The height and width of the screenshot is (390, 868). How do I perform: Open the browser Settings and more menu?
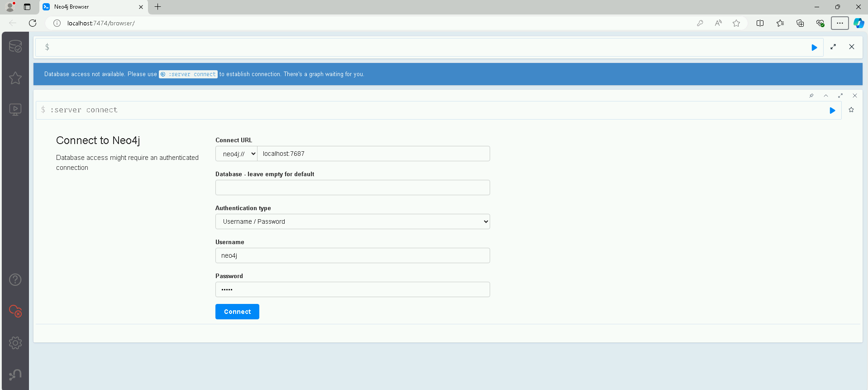[840, 23]
